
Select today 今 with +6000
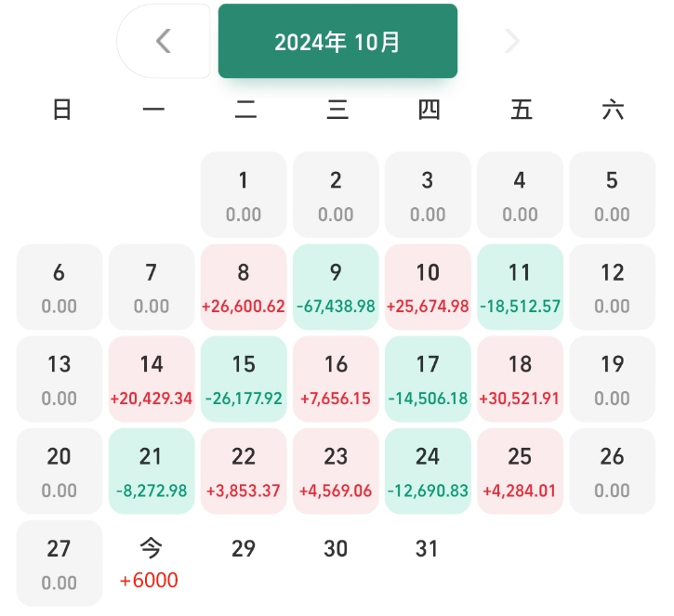[152, 563]
